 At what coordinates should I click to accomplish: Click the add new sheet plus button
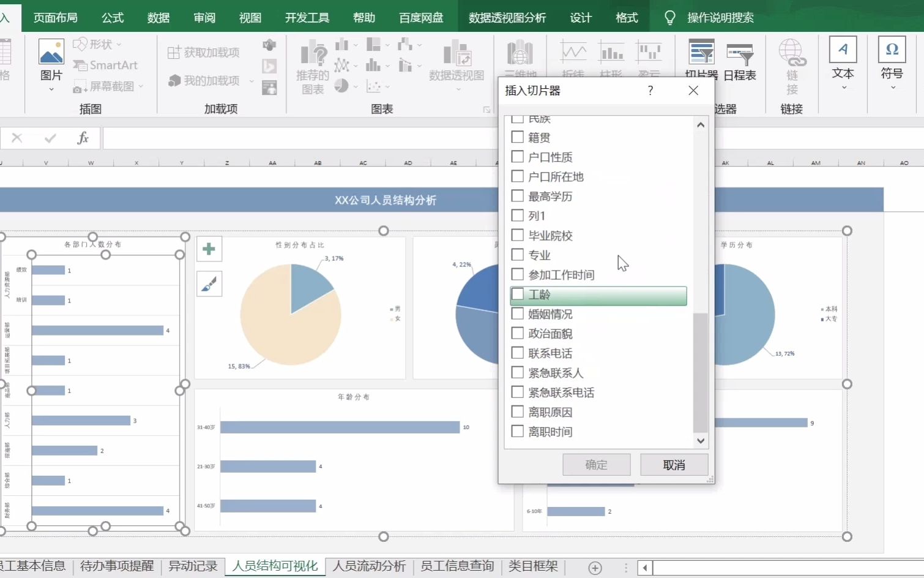[x=595, y=568]
